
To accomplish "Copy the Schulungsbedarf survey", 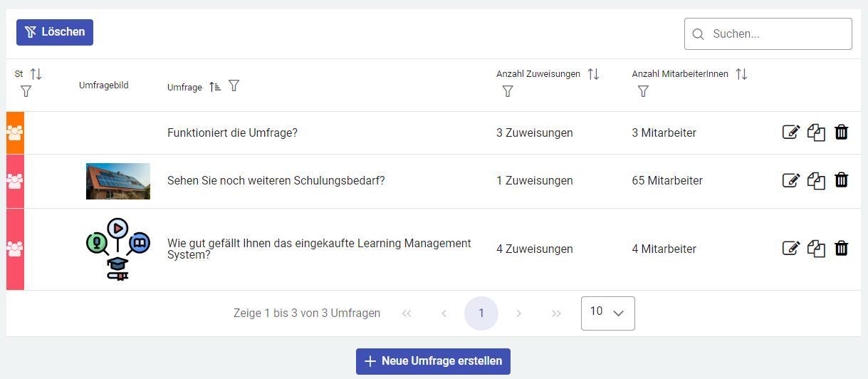I will coord(816,180).
